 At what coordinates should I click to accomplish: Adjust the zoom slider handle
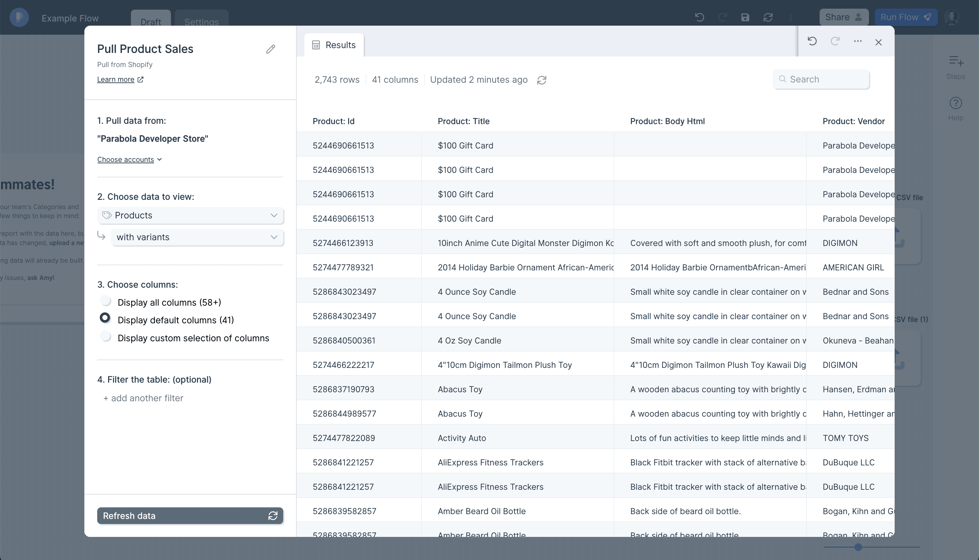[858, 547]
